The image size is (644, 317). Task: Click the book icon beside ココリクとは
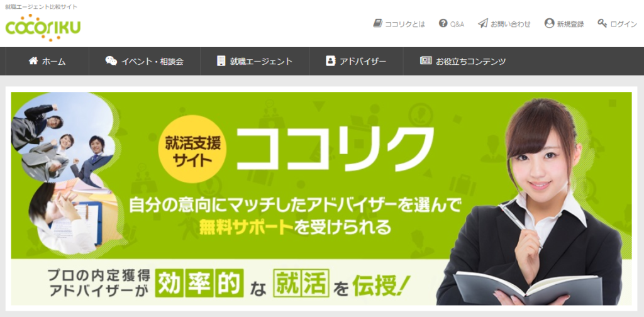point(377,23)
